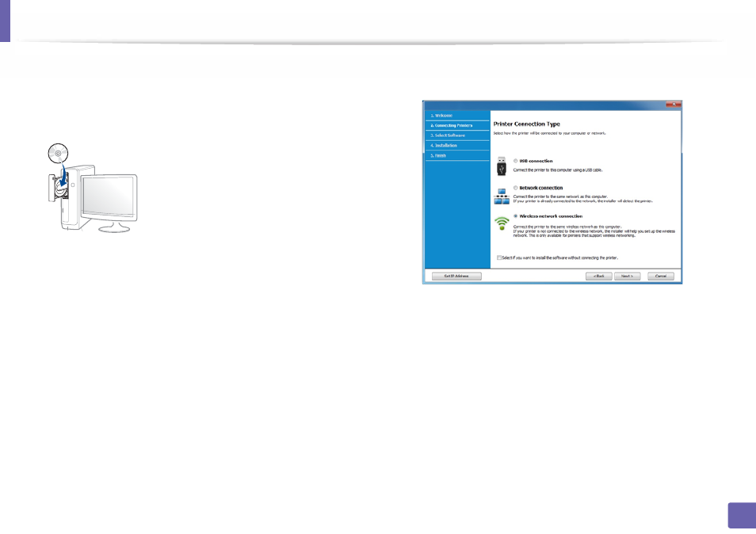Image resolution: width=756 pixels, height=534 pixels.
Task: Cancel the printer installation
Action: pyautogui.click(x=661, y=277)
